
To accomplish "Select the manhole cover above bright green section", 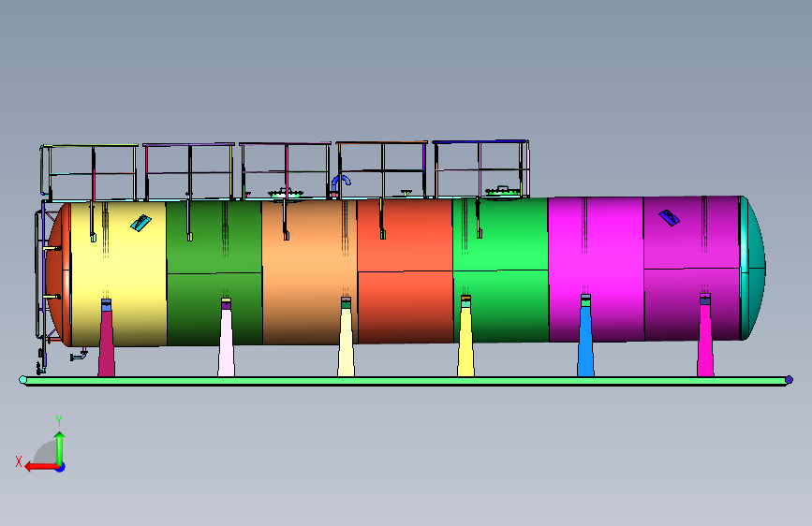I will point(502,192).
